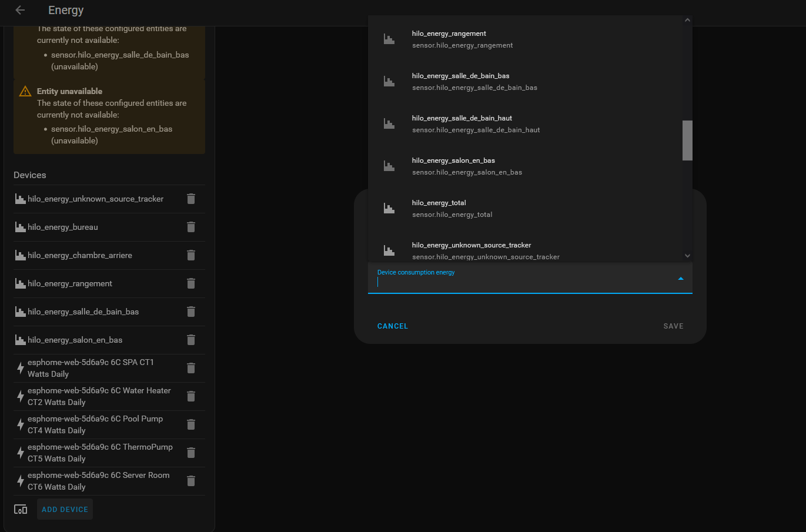The image size is (806, 532).
Task: Click the ADD DEVICE button
Action: 65,509
